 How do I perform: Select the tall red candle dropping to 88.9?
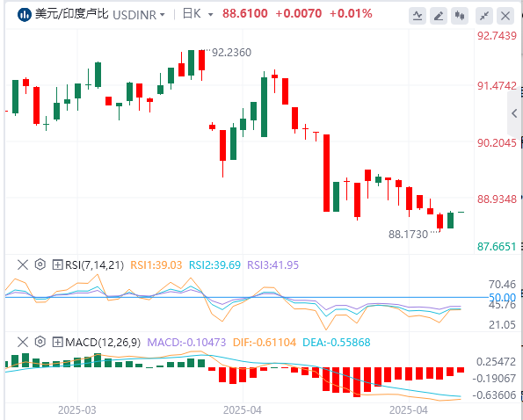326,173
